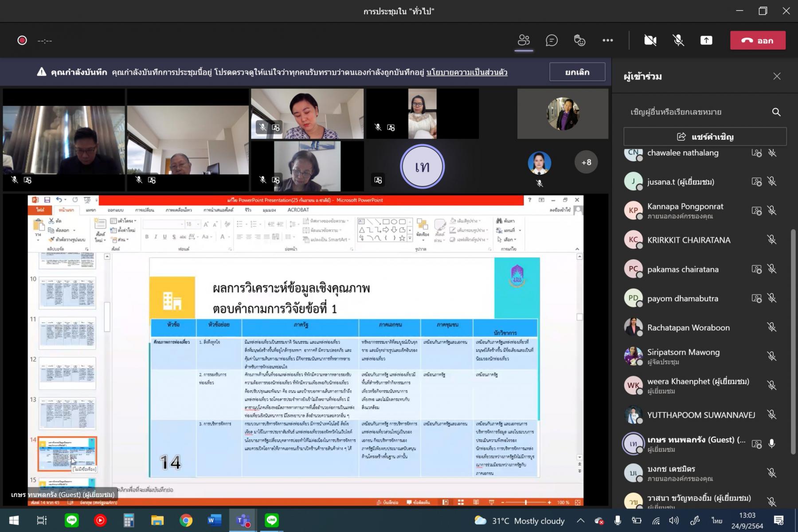Open the red media player taskbar icon
798x532 pixels.
(100, 520)
